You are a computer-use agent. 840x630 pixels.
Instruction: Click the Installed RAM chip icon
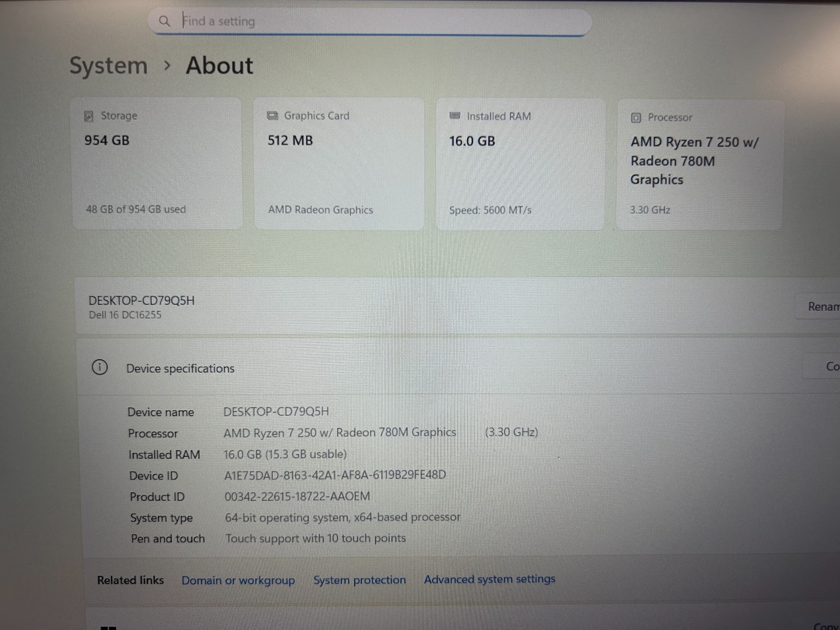click(x=455, y=115)
